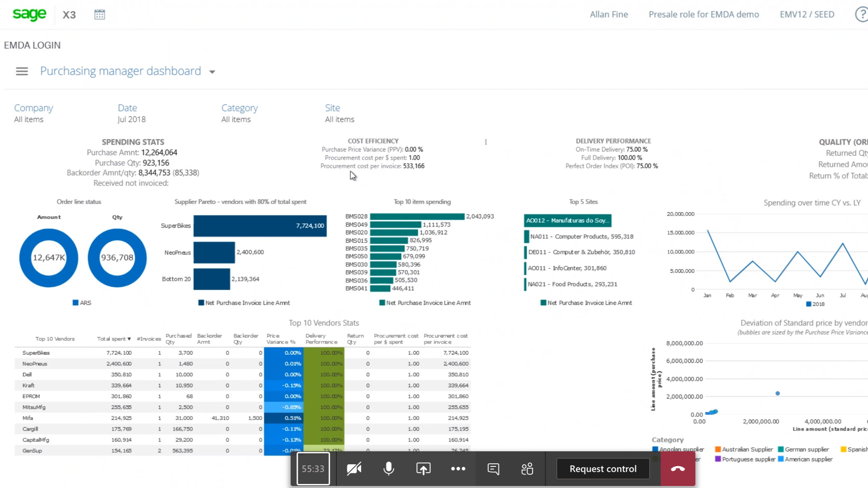Select the BMS049 item spending bar
868x488 pixels.
tap(396, 224)
